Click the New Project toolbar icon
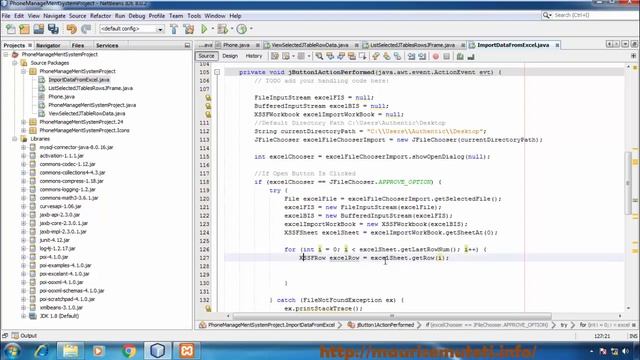 coord(24,29)
